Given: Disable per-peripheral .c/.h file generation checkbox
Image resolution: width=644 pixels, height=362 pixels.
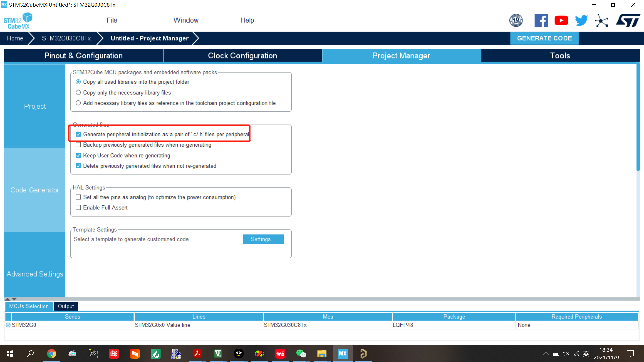Looking at the screenshot, I should [x=78, y=134].
